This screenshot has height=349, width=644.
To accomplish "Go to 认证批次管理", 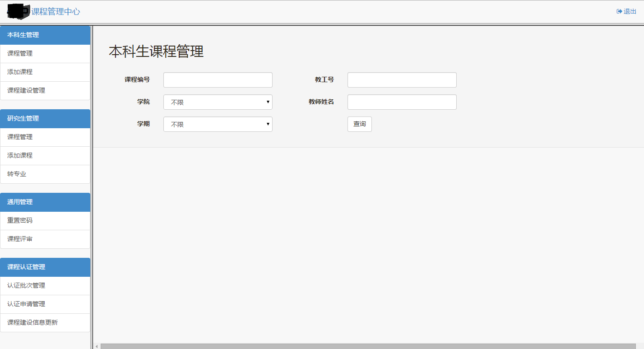I will click(45, 285).
